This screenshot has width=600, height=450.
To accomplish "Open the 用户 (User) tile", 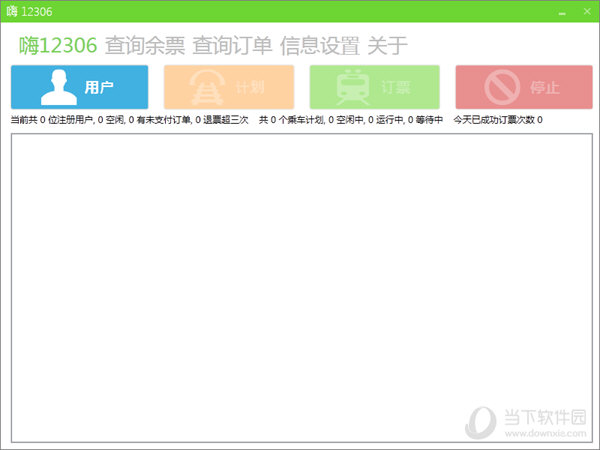I will (80, 87).
